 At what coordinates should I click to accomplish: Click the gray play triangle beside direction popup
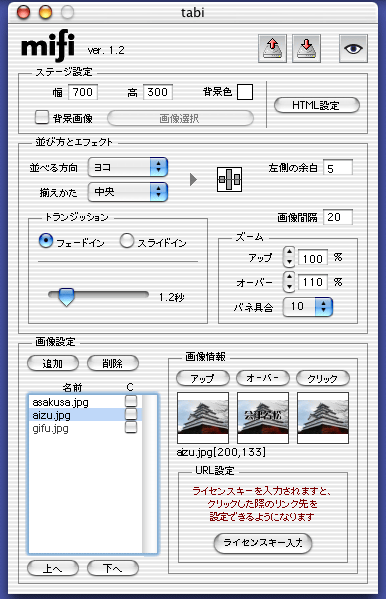[193, 179]
